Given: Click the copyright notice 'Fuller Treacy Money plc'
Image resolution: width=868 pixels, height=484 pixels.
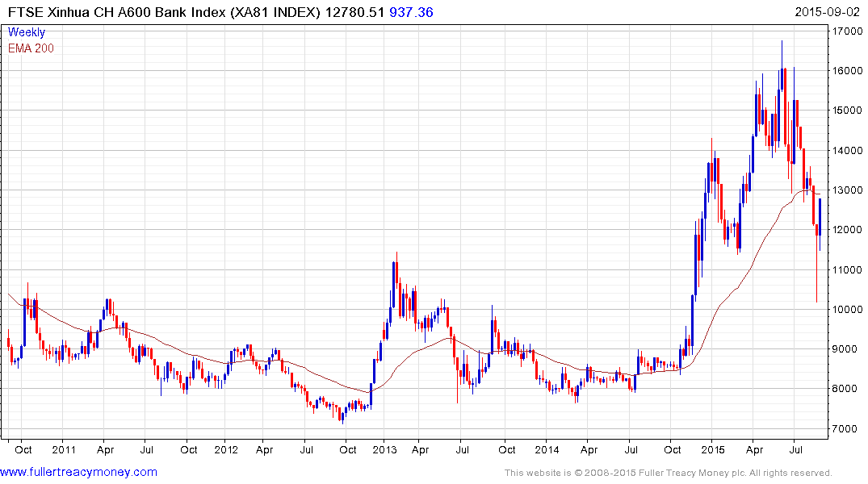Looking at the screenshot, I should pyautogui.click(x=693, y=473).
